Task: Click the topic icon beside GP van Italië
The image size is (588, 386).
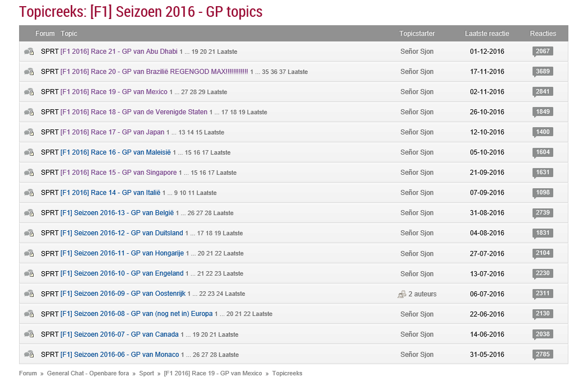Action: 29,193
